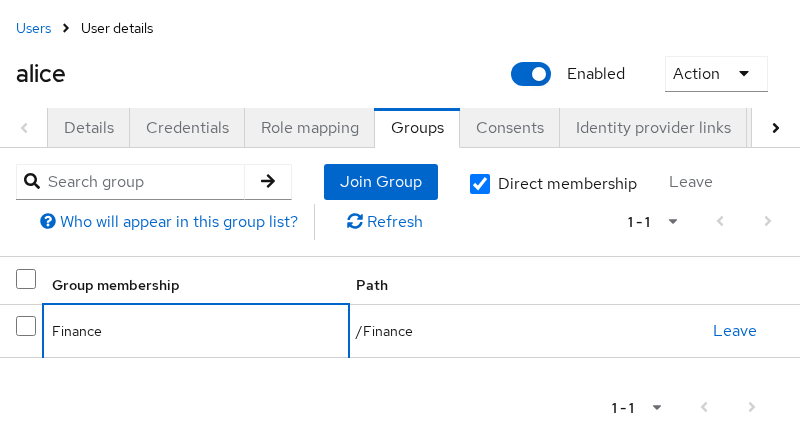Go to next page in top pagination
The width and height of the screenshot is (800, 428).
(767, 221)
